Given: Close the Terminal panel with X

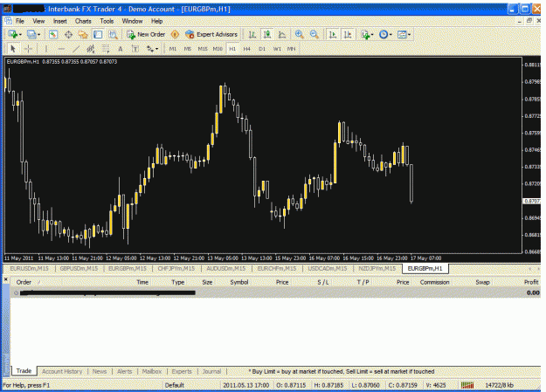Looking at the screenshot, I should pyautogui.click(x=5, y=279).
